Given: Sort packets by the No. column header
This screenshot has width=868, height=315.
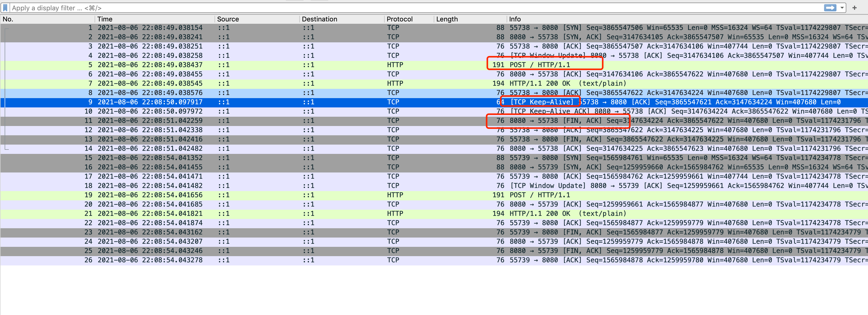Looking at the screenshot, I should point(8,19).
